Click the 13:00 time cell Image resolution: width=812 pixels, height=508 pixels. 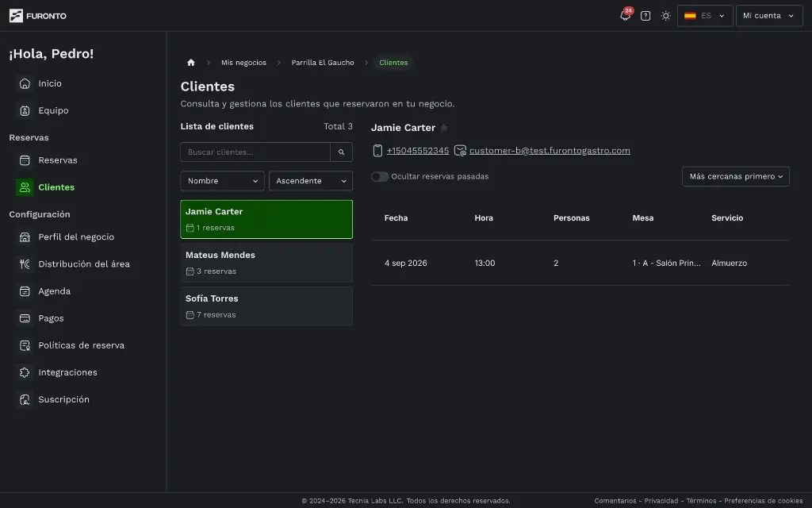coord(485,264)
